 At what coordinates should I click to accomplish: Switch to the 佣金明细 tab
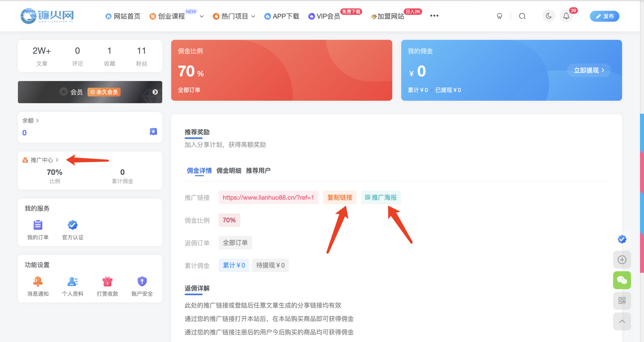[x=229, y=171]
